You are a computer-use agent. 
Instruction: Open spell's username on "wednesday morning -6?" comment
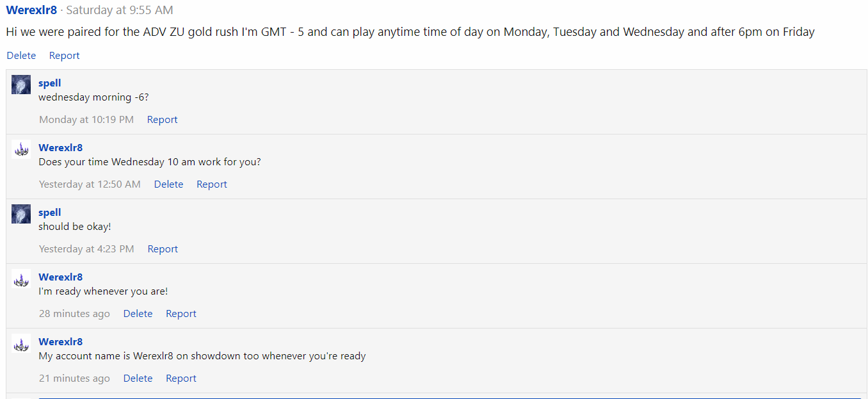tap(50, 83)
